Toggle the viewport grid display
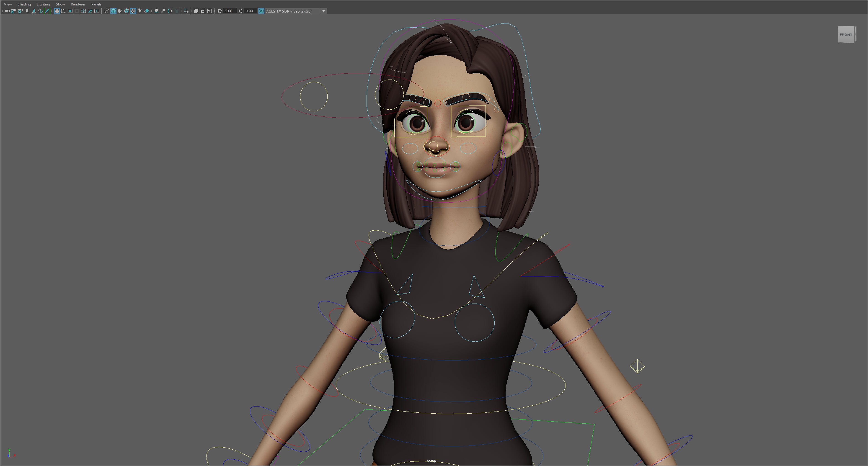868x466 pixels. coord(57,11)
